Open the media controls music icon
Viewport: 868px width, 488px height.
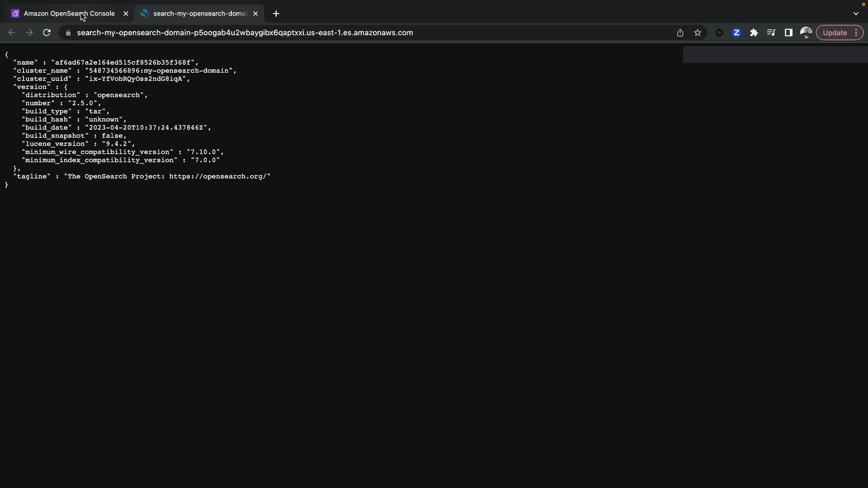coord(771,33)
